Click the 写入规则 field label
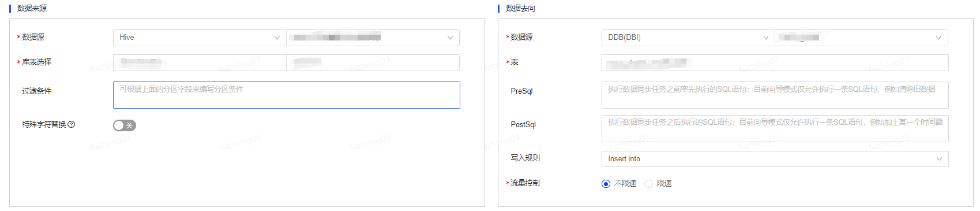Viewport: 980px width, 211px height. coord(525,158)
